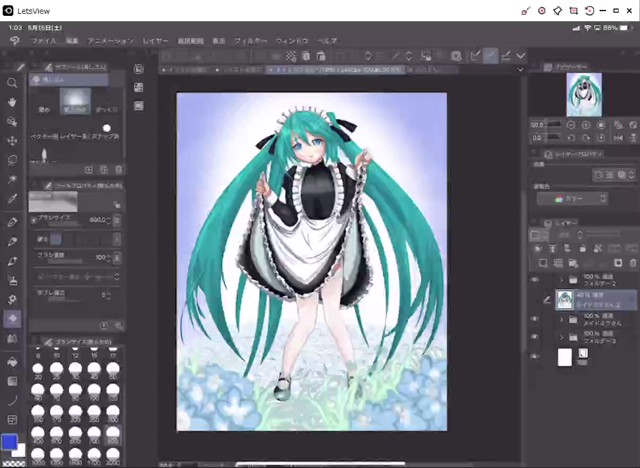
Task: Click the new raster layer icon
Action: [x=543, y=263]
